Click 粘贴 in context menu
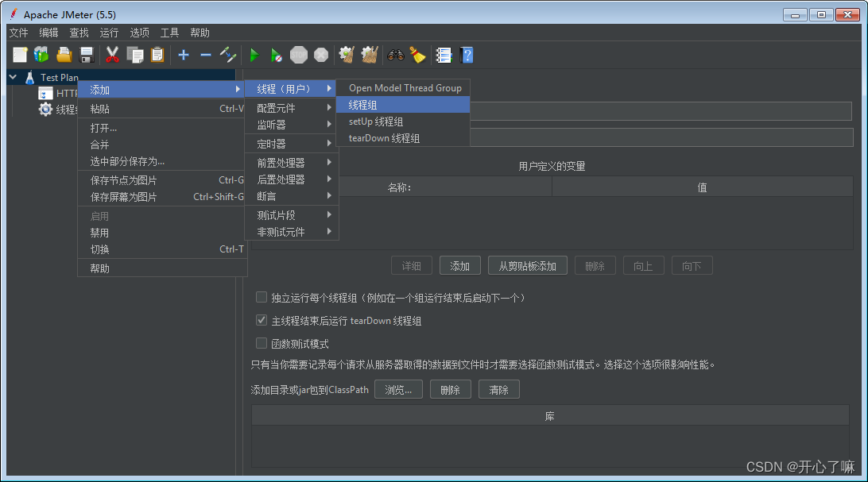The width and height of the screenshot is (868, 482). (162, 108)
